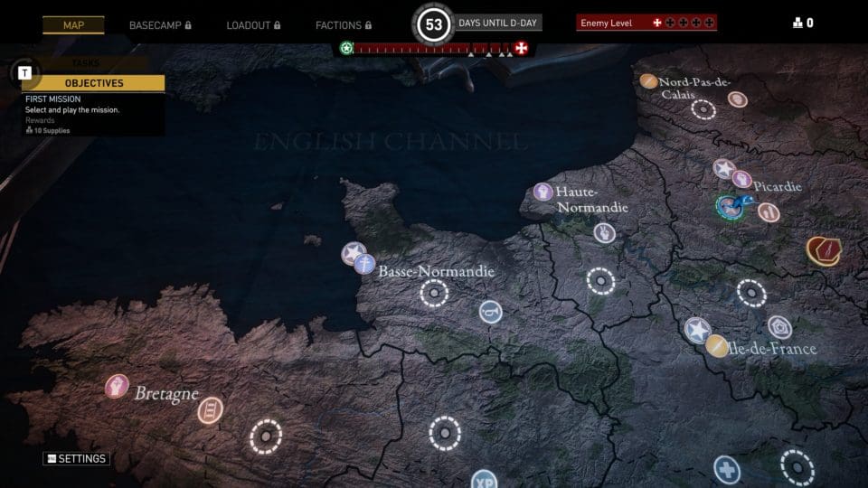Viewport: 868px width, 488px height.
Task: Click the house icon above Ile-de-France
Action: pyautogui.click(x=779, y=327)
